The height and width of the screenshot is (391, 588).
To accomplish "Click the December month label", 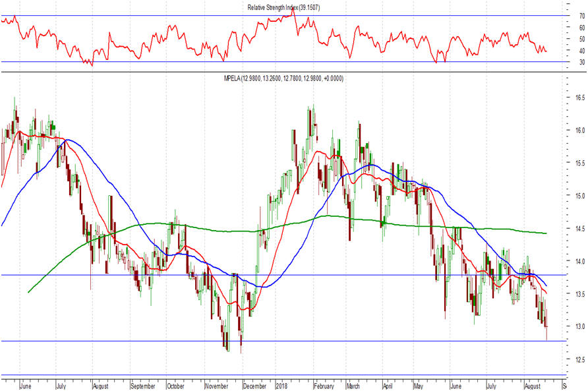I will (x=254, y=386).
